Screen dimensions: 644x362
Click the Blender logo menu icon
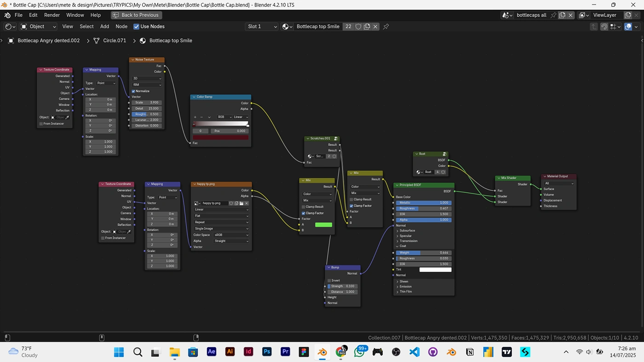tap(7, 15)
